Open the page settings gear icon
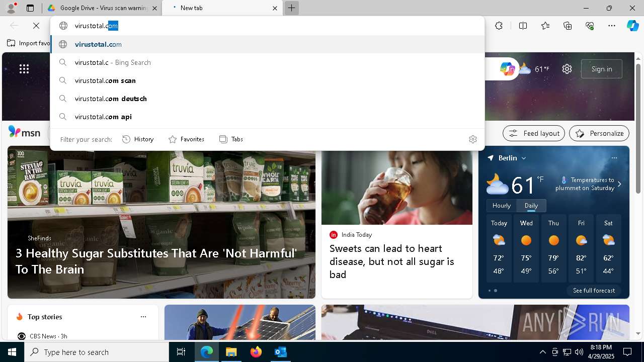This screenshot has width=644, height=362. click(x=567, y=69)
